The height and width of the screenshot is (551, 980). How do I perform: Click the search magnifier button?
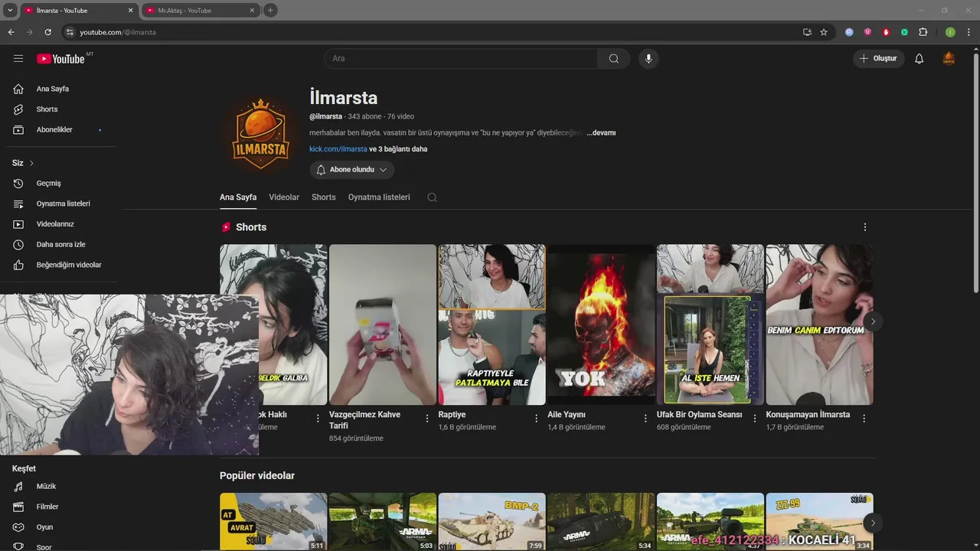pyautogui.click(x=614, y=59)
